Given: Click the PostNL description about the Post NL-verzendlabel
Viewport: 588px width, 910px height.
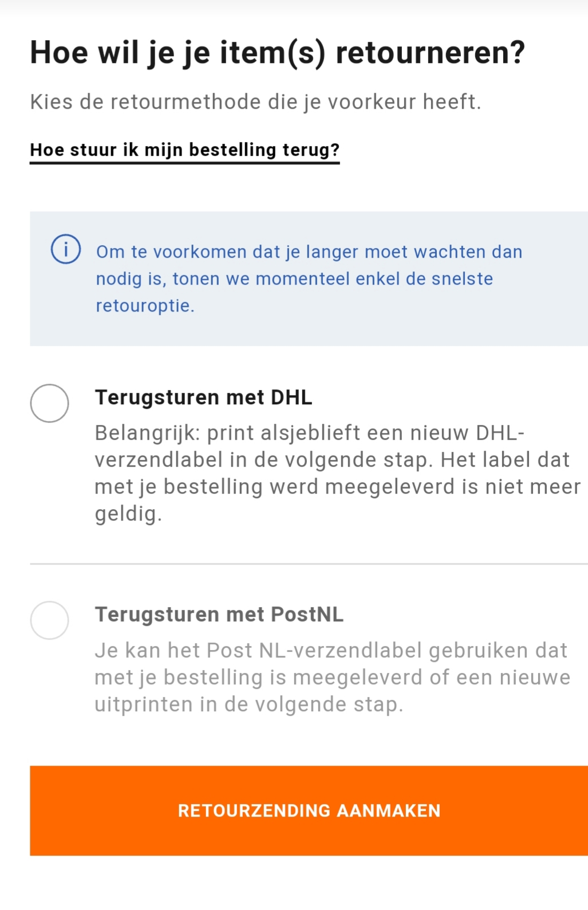Looking at the screenshot, I should tap(332, 677).
